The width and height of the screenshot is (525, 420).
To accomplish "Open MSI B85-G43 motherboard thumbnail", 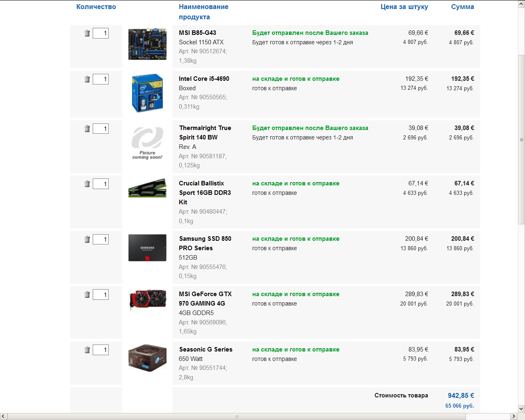I will pyautogui.click(x=147, y=44).
